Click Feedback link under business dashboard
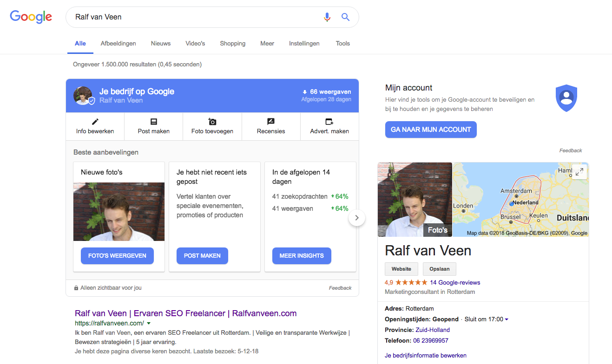 [x=340, y=288]
